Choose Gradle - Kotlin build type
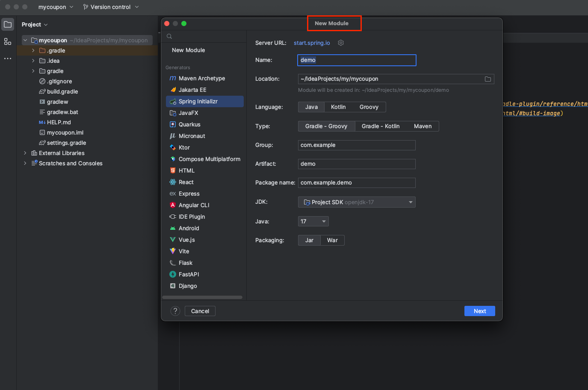Image resolution: width=588 pixels, height=390 pixels. (381, 126)
